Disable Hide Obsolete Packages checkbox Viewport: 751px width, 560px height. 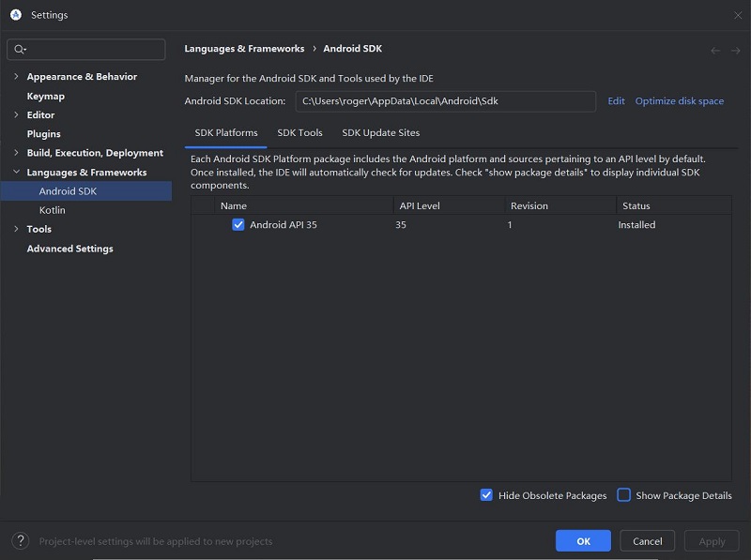coord(486,495)
